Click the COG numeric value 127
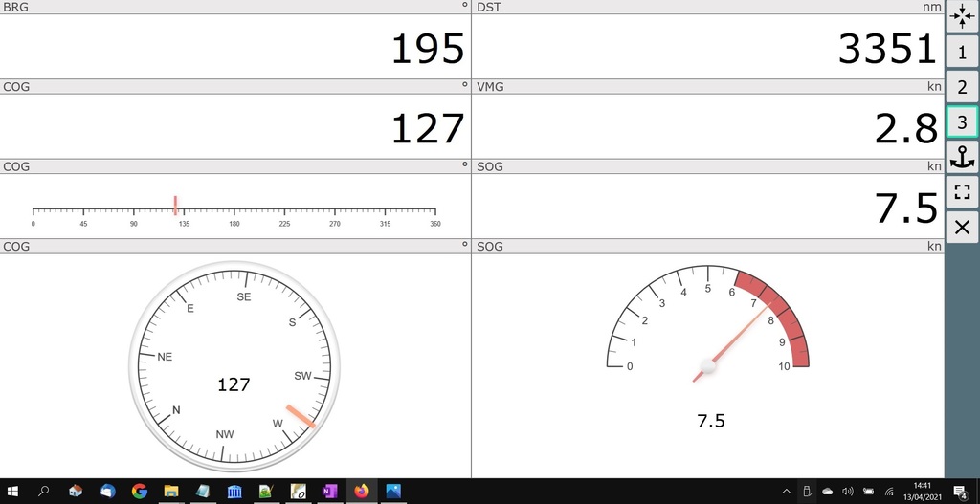This screenshot has width=980, height=504. [x=428, y=129]
